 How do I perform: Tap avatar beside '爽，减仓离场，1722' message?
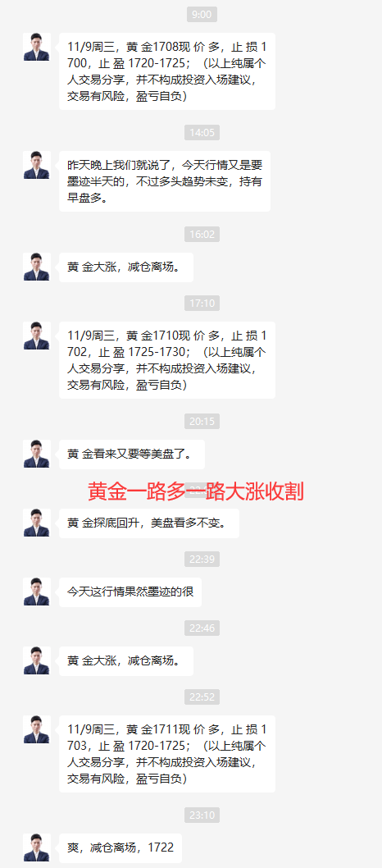pos(37,847)
